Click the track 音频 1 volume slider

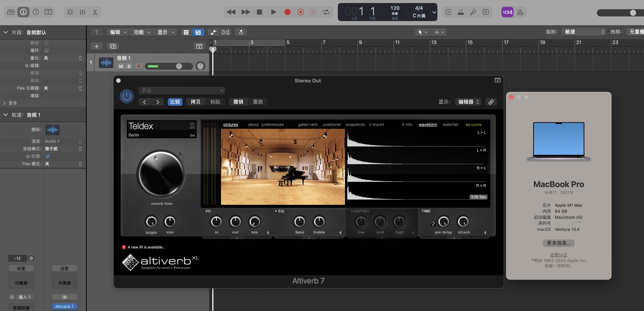[x=169, y=66]
